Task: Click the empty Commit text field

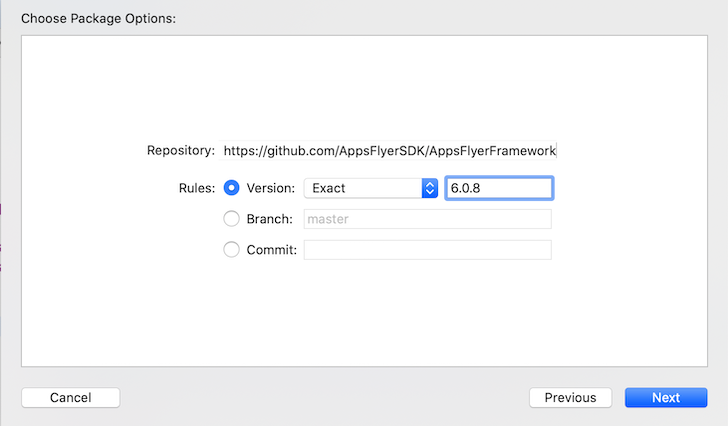Action: click(428, 250)
